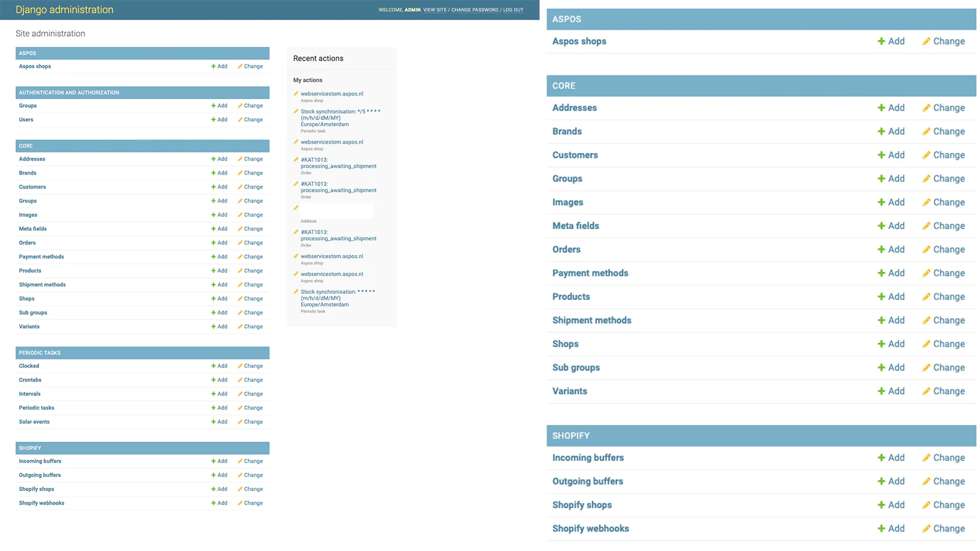
Task: Open Shipment methods link in enlarged view
Action: [592, 320]
